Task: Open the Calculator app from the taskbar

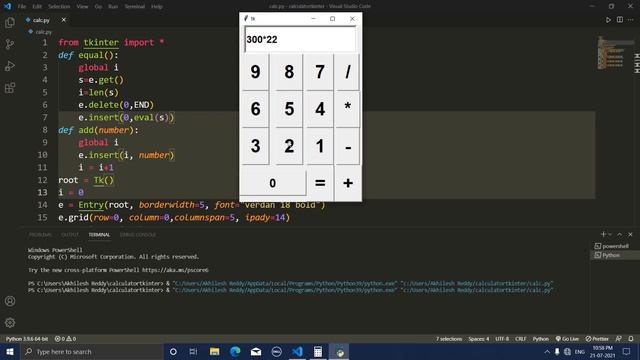Action: point(318,351)
